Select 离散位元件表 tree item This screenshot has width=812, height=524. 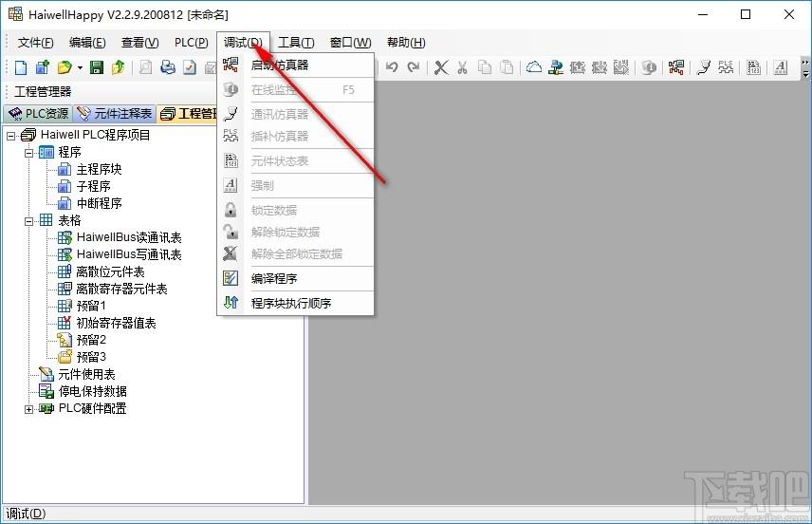(110, 272)
